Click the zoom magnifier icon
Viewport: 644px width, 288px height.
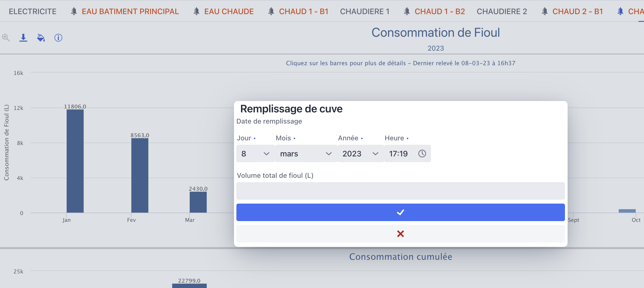point(6,38)
